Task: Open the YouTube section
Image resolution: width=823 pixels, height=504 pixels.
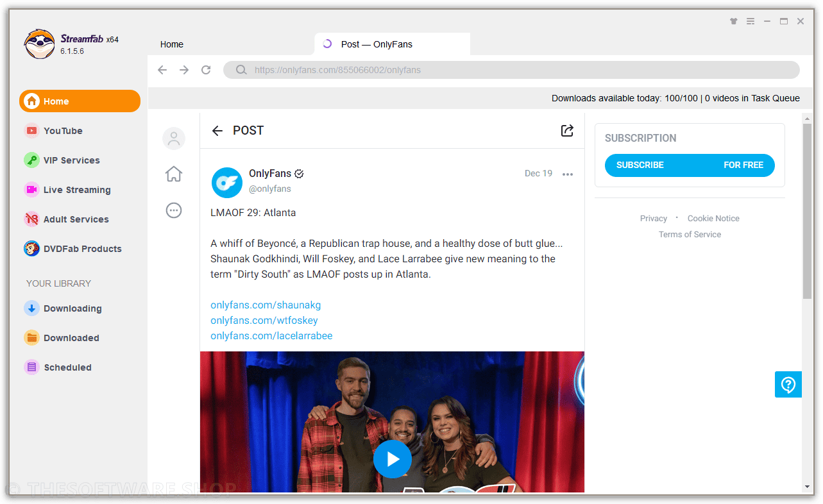Action: pos(63,131)
